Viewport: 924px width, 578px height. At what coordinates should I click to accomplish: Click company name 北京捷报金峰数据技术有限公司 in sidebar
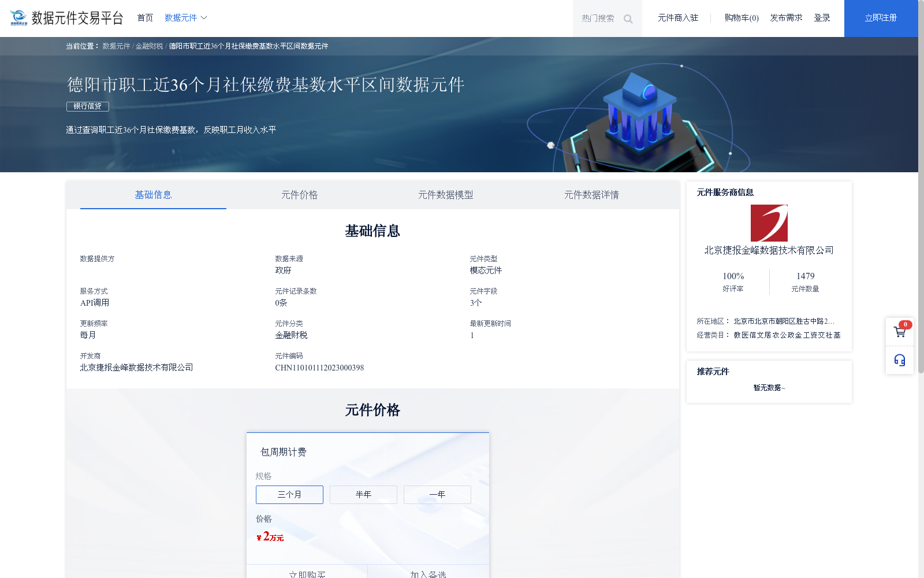tap(769, 250)
